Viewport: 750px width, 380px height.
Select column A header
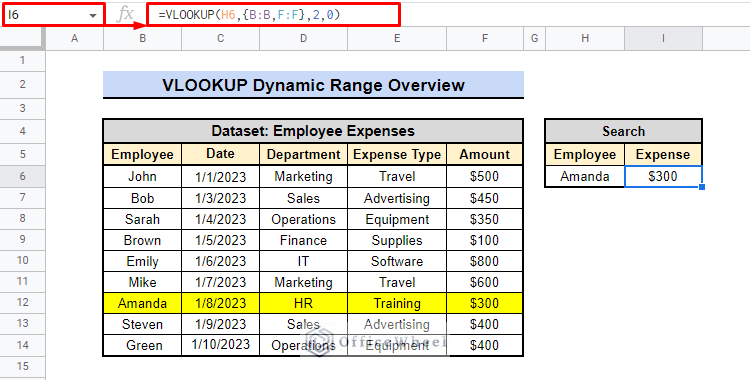[x=75, y=39]
